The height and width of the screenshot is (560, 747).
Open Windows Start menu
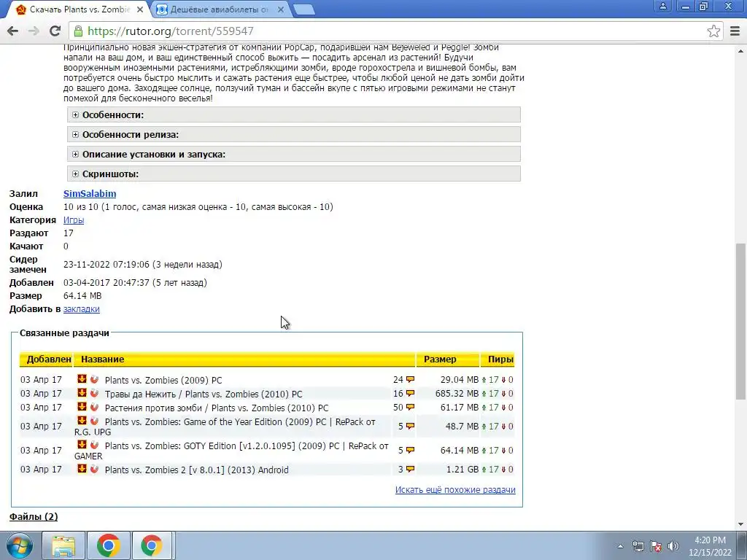click(x=20, y=545)
